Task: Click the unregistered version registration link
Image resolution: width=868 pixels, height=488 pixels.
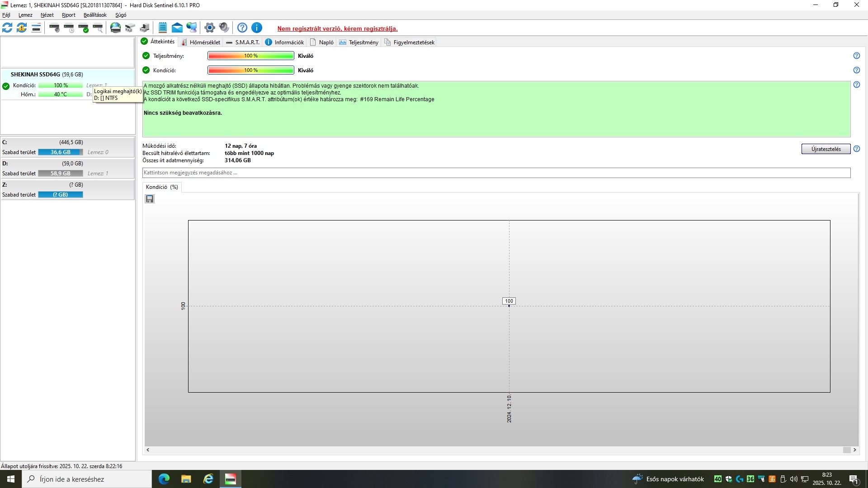Action: 337,28
